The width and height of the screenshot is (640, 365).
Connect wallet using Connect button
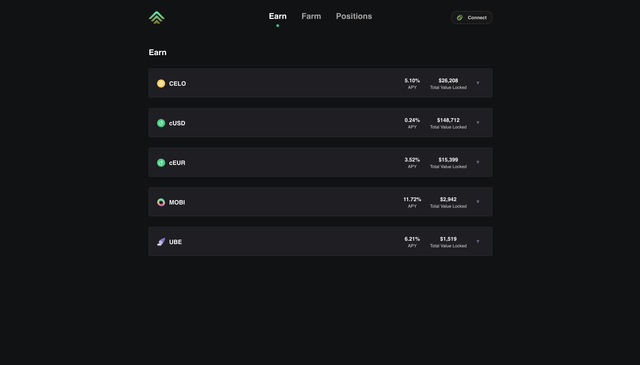471,18
